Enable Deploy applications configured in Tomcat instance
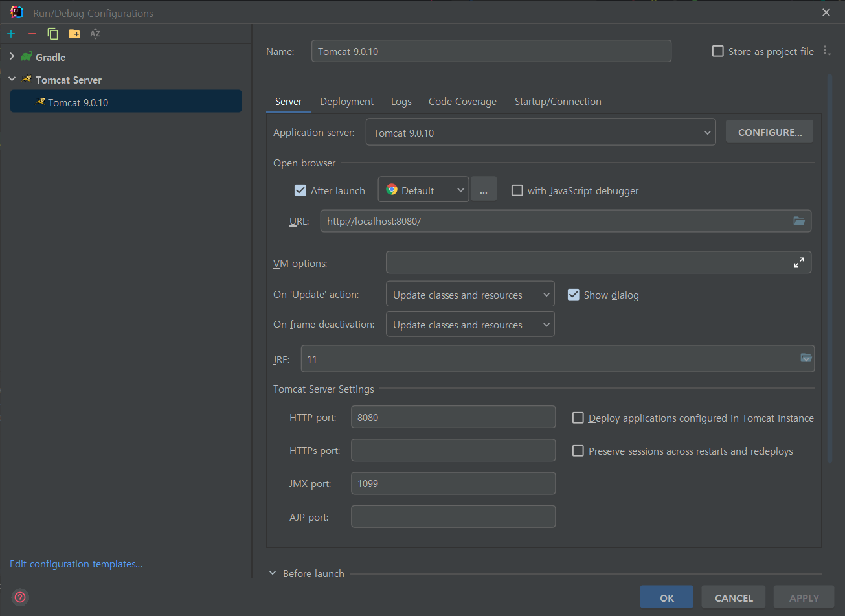The width and height of the screenshot is (845, 616). [578, 418]
